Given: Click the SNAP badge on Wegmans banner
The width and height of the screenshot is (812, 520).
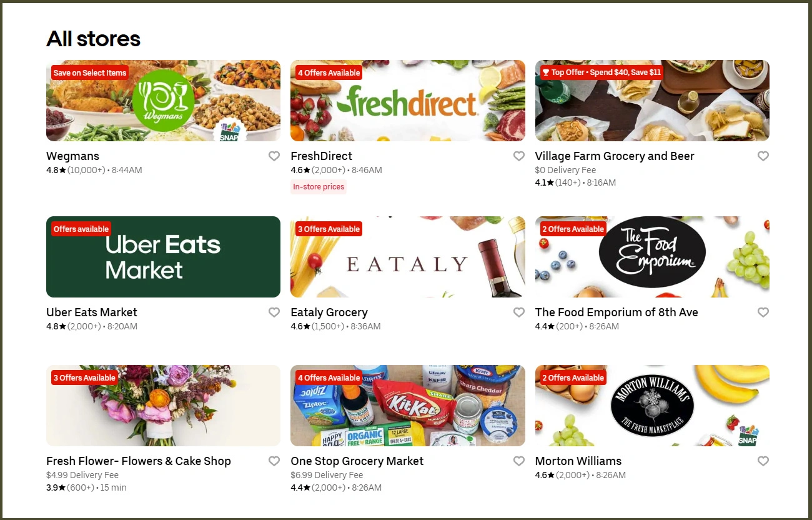Looking at the screenshot, I should 230,132.
